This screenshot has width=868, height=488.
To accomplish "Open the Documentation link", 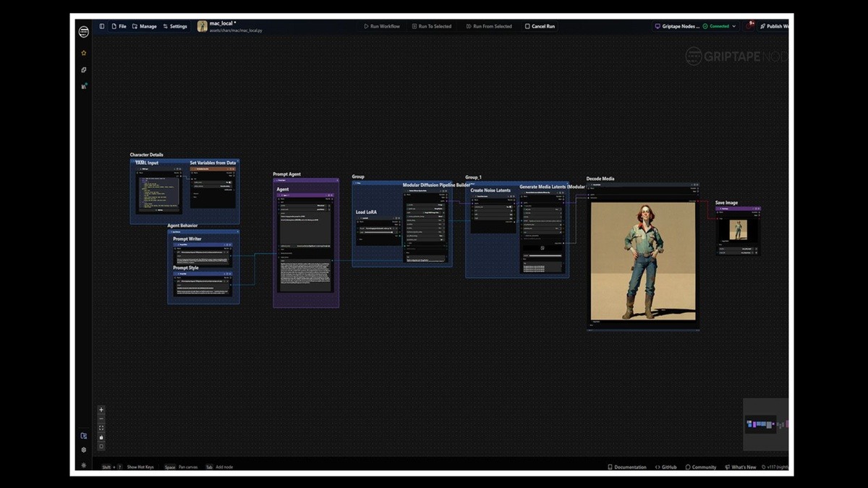I will (x=627, y=467).
